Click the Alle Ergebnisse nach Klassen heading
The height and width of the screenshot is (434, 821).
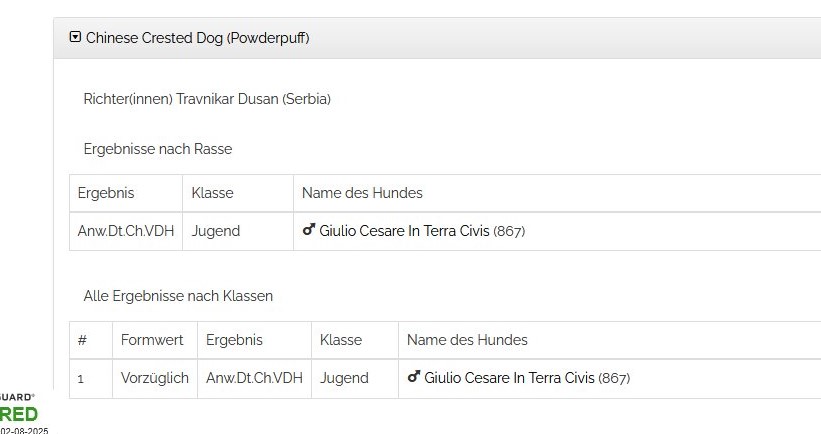click(x=178, y=296)
